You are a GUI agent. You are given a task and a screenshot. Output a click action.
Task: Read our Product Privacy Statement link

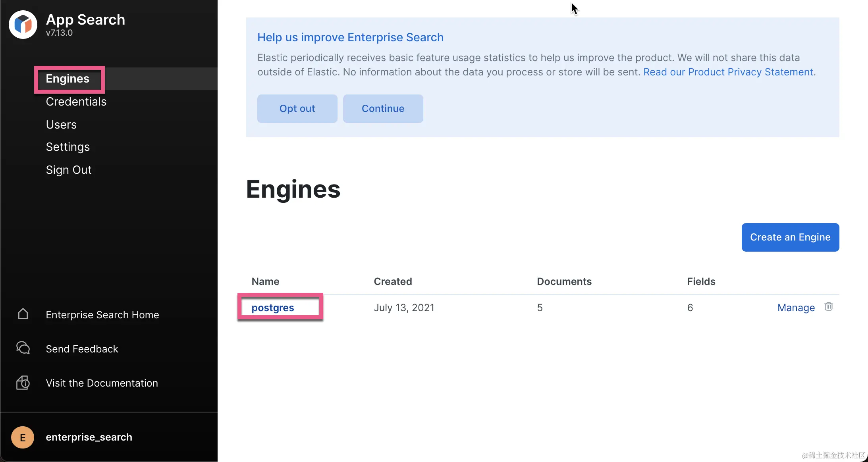[728, 72]
